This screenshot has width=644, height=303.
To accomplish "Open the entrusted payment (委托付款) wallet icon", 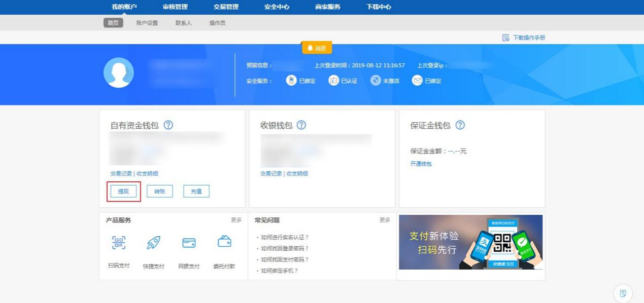I will [x=224, y=242].
